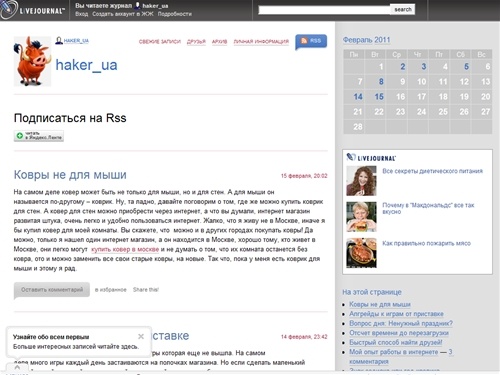The image size is (500, 375).
Task: Open the 'Архив' menu item
Action: point(219,42)
